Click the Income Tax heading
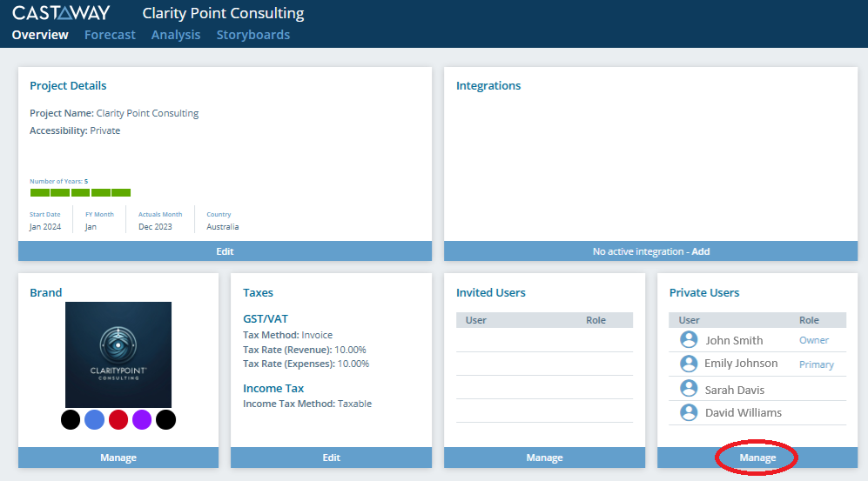The image size is (868, 481). 273,389
